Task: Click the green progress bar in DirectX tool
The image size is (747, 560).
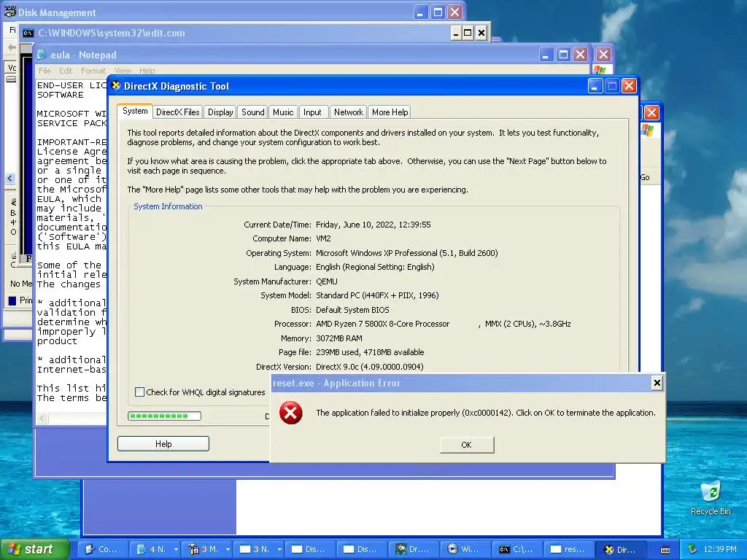Action: 164,416
